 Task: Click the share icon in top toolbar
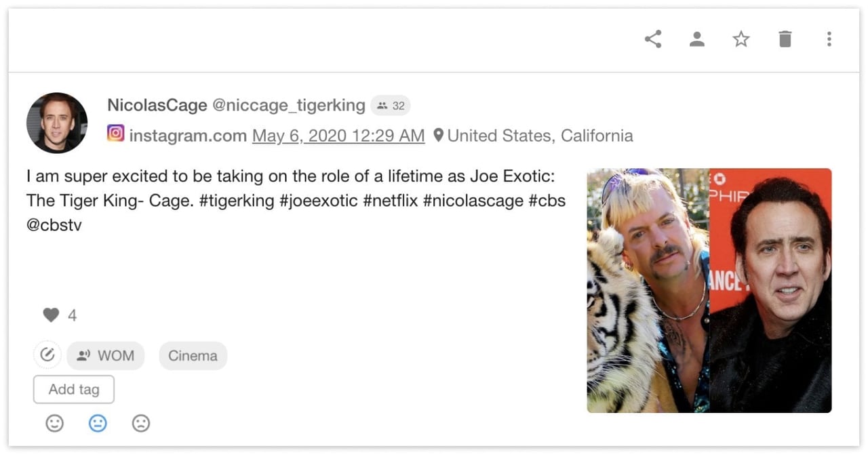(x=653, y=39)
